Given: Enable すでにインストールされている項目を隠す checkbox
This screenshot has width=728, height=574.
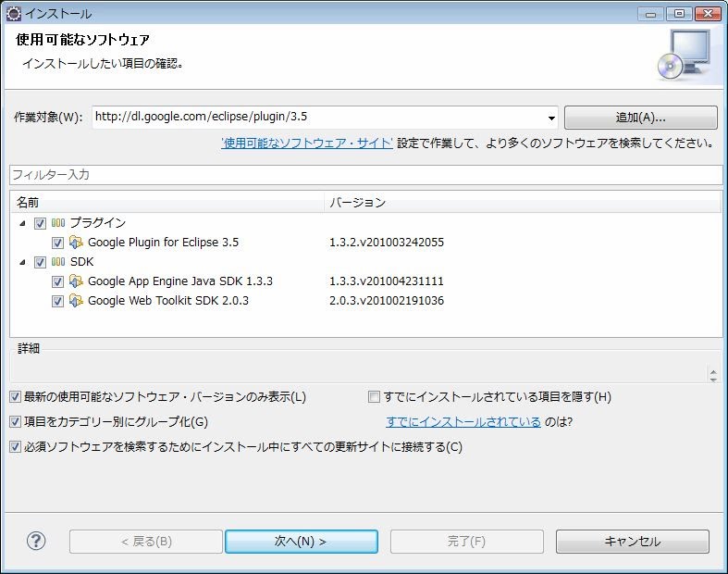Looking at the screenshot, I should coord(374,397).
